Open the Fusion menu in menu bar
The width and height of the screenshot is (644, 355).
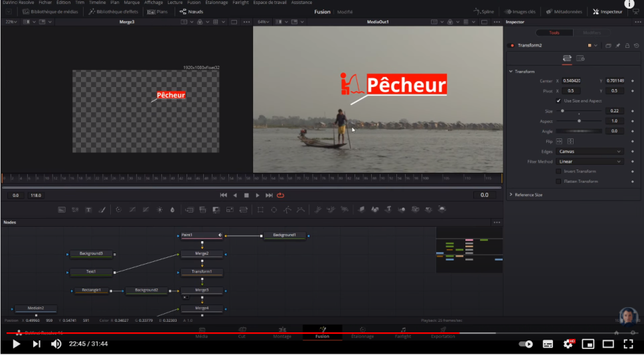coord(194,3)
